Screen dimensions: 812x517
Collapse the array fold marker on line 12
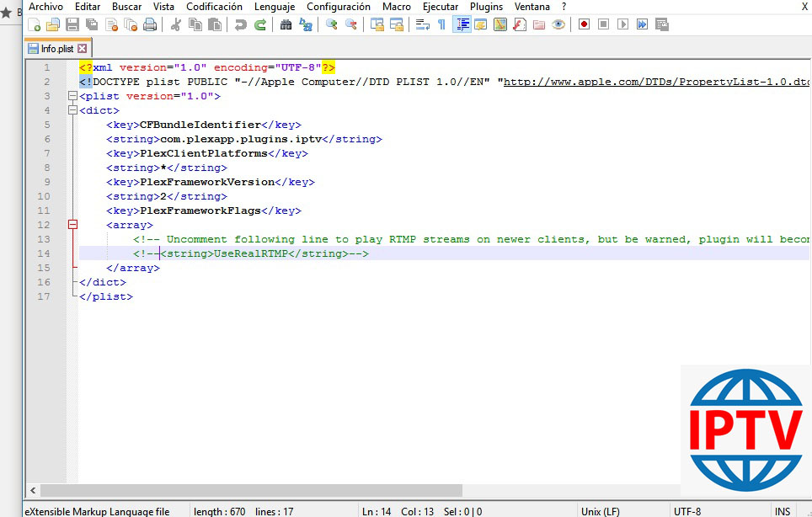[72, 225]
